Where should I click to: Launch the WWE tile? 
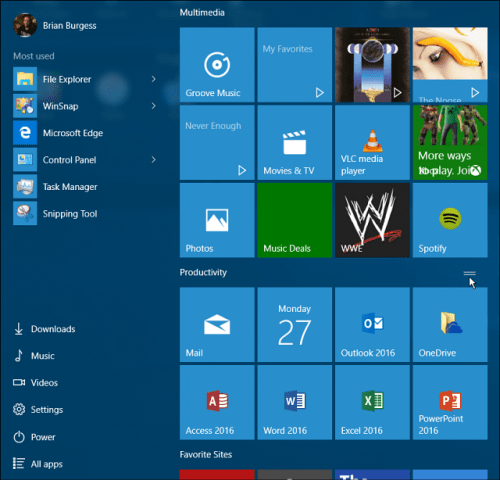pyautogui.click(x=372, y=220)
